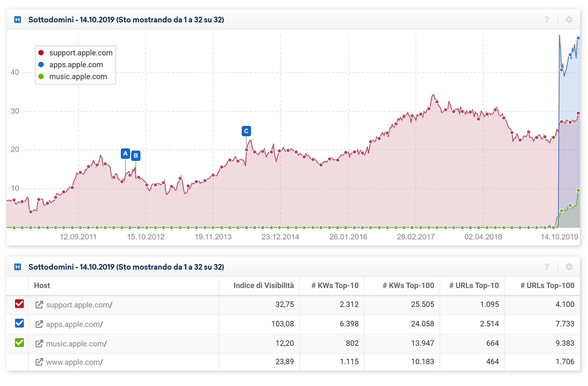This screenshot has width=588, height=386.
Task: Open the external link icon for www.apple.com
Action: coord(39,362)
